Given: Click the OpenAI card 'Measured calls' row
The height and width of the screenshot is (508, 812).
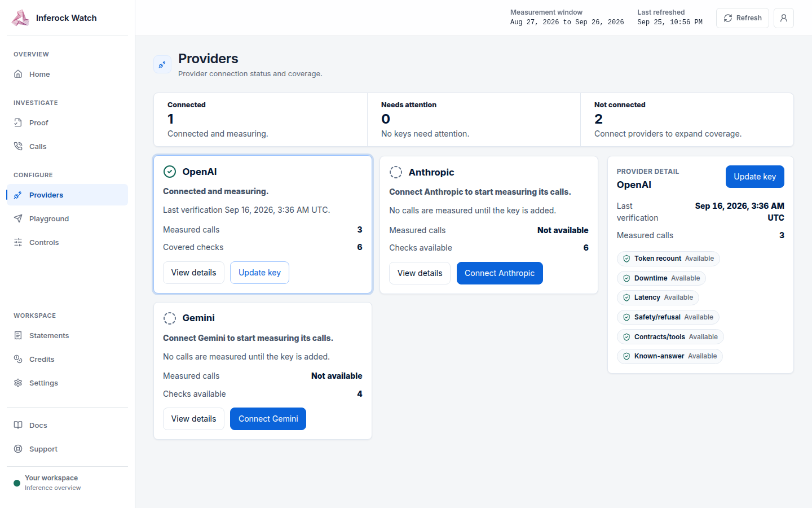Looking at the screenshot, I should pyautogui.click(x=263, y=230).
